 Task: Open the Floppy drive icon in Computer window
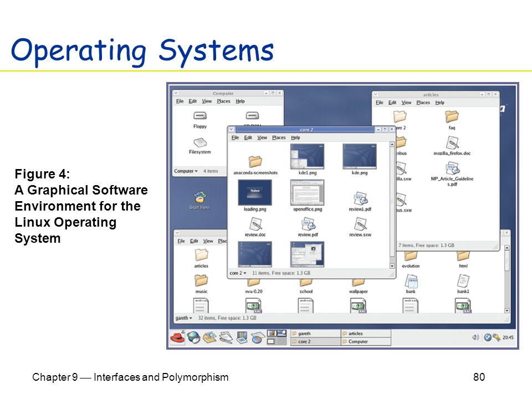[200, 116]
